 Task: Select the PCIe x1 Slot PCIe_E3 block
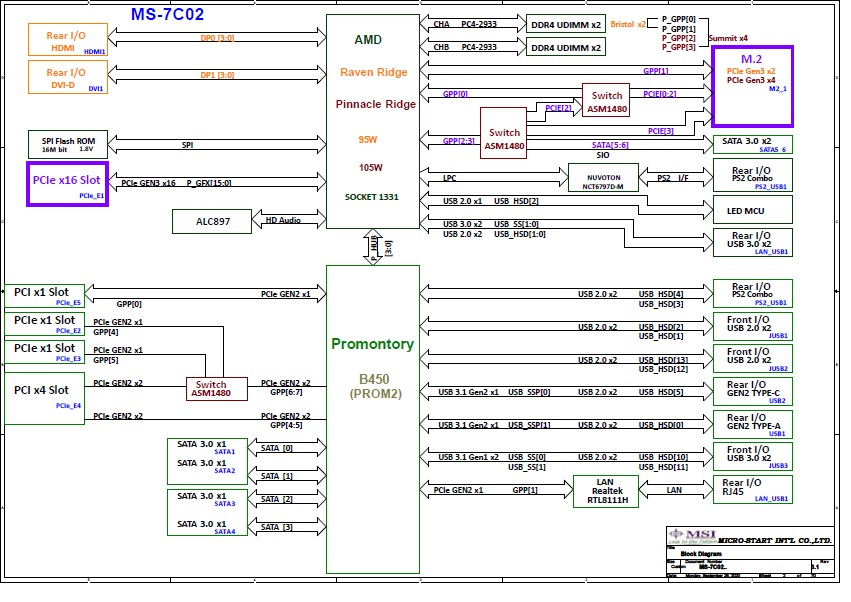tap(45, 352)
